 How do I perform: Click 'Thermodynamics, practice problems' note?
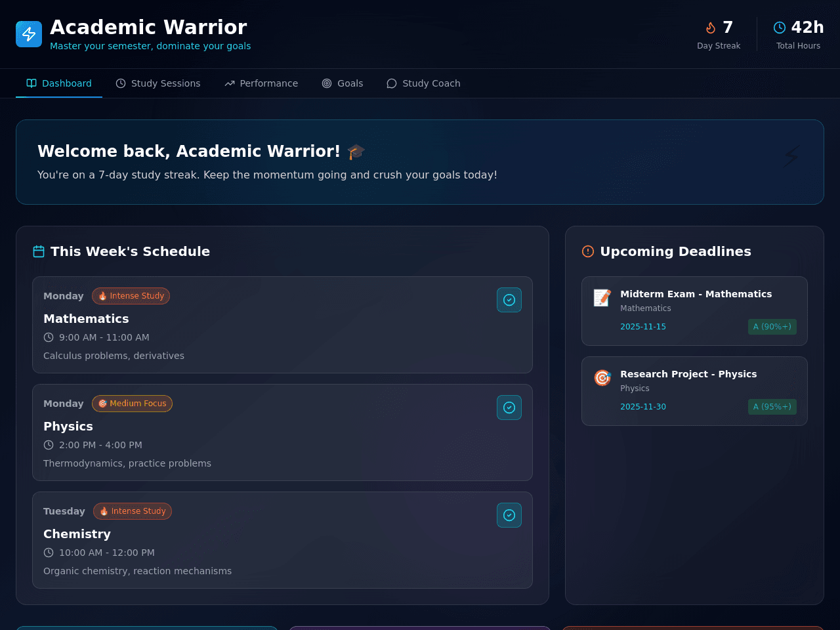click(x=127, y=463)
